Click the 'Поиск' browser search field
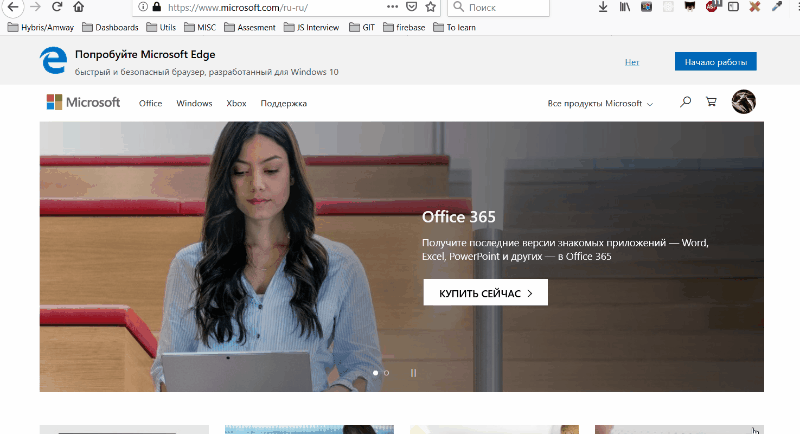Image resolution: width=800 pixels, height=434 pixels. 498,7
